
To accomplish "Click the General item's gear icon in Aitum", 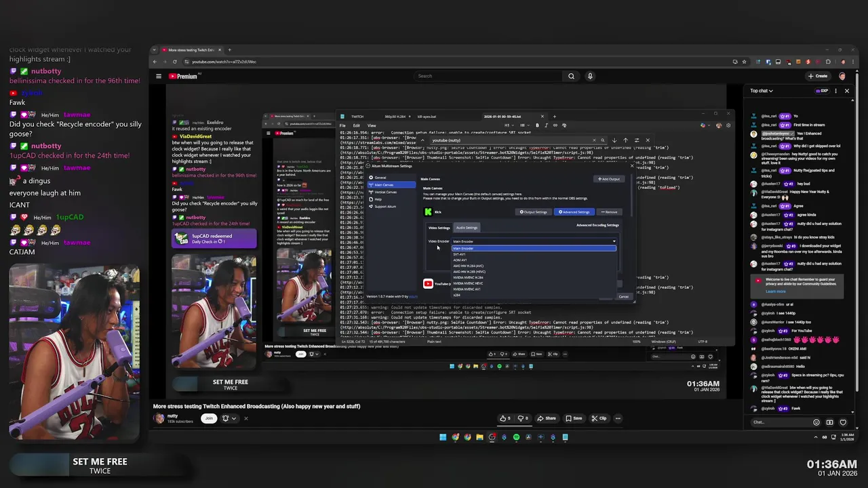I will 371,178.
